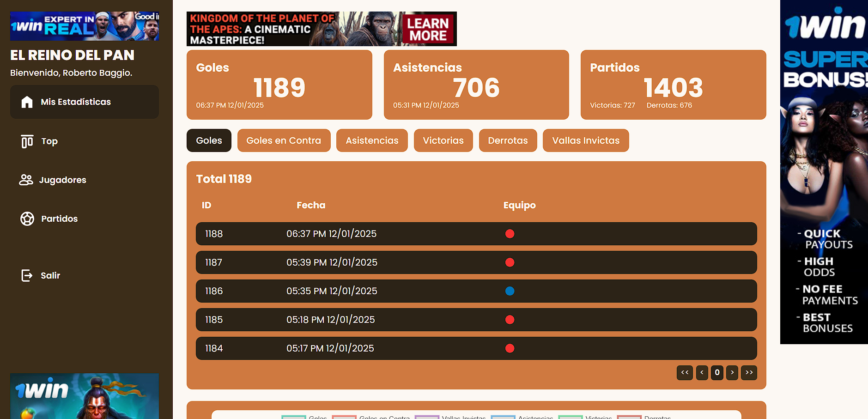Toggle the Vallas Invictas chart legend
Screen dimensions: 868x419
click(x=426, y=417)
